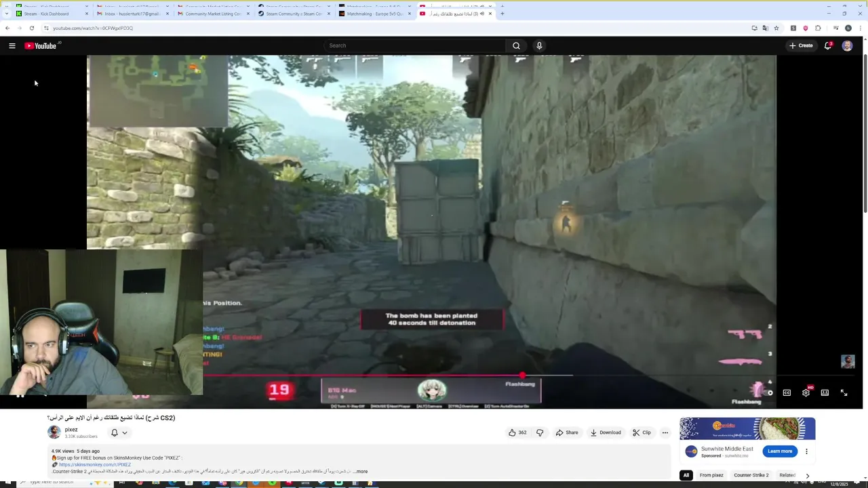
Task: Close the current YouTube tab
Action: [490, 14]
